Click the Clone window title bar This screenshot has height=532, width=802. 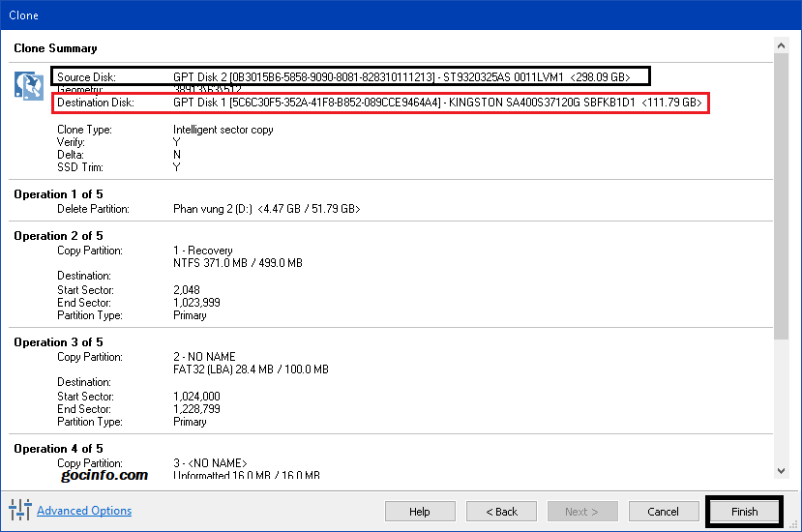pyautogui.click(x=387, y=15)
